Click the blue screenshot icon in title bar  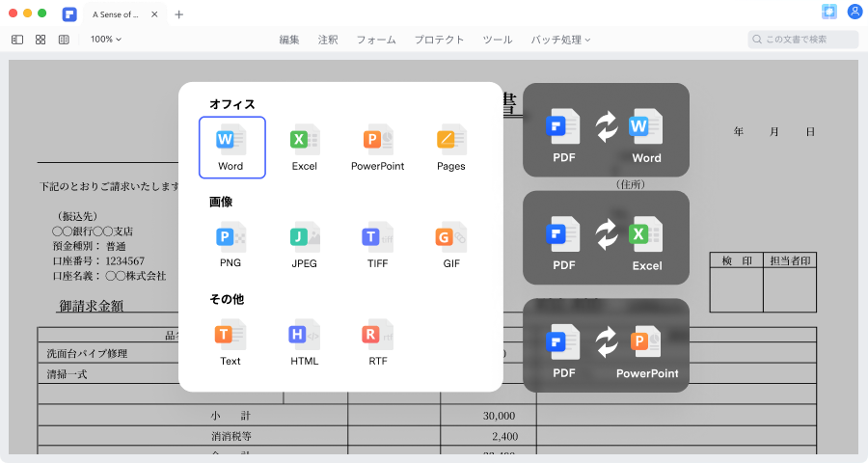pos(829,12)
